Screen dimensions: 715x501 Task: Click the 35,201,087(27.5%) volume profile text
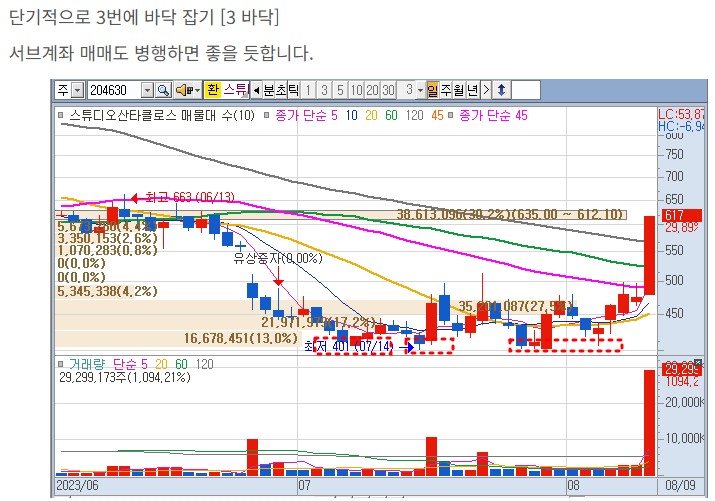click(x=515, y=306)
